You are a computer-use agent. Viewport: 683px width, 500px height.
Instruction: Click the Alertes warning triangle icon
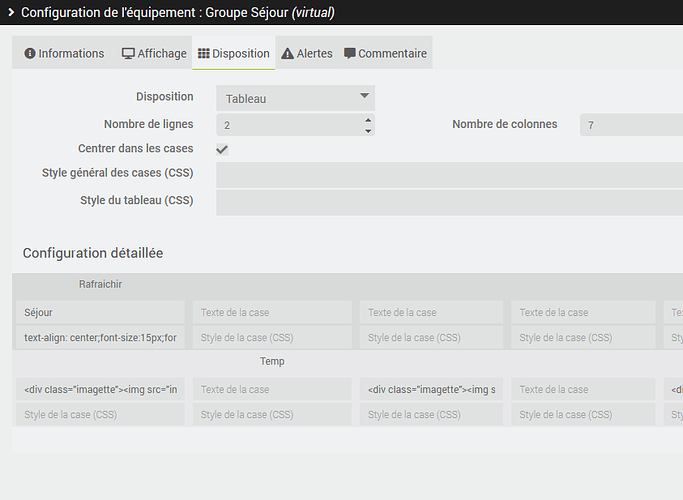(x=287, y=54)
